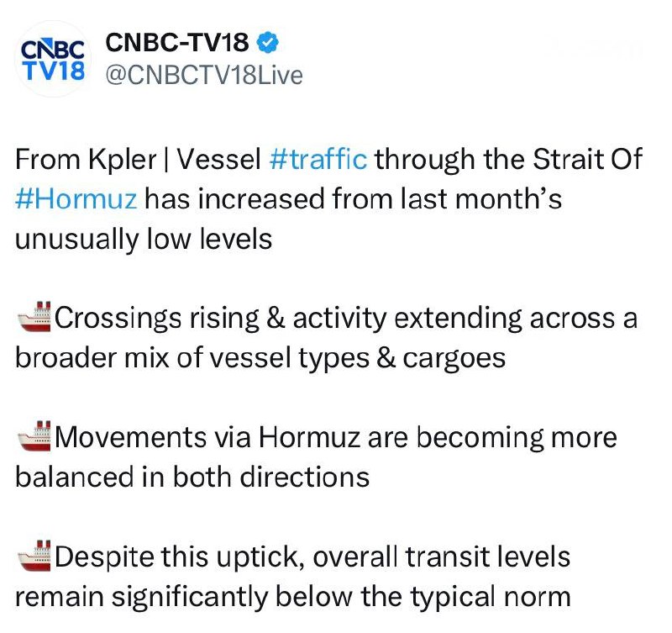Screen dimensions: 672x633
Task: Click the significantly below typical norm line
Action: [x=292, y=596]
